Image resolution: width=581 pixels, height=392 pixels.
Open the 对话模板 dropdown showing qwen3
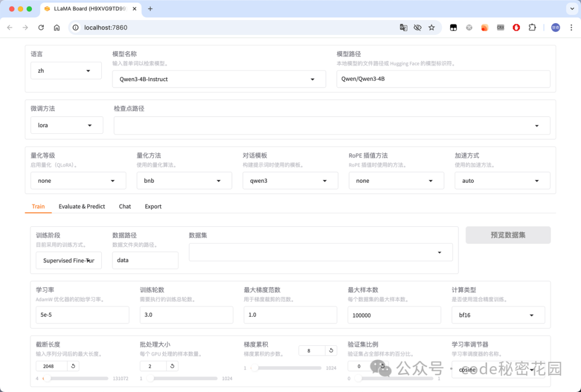pyautogui.click(x=290, y=181)
